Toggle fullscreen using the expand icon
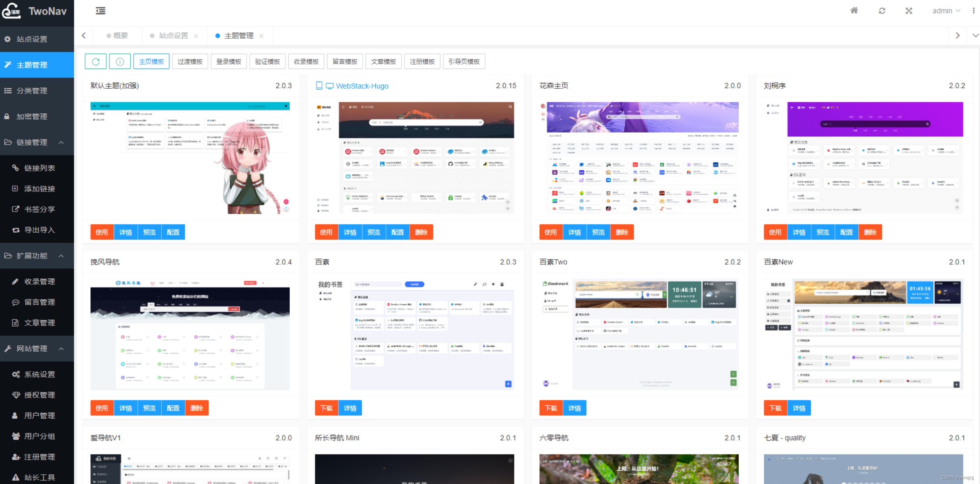The width and height of the screenshot is (980, 484). click(x=909, y=10)
